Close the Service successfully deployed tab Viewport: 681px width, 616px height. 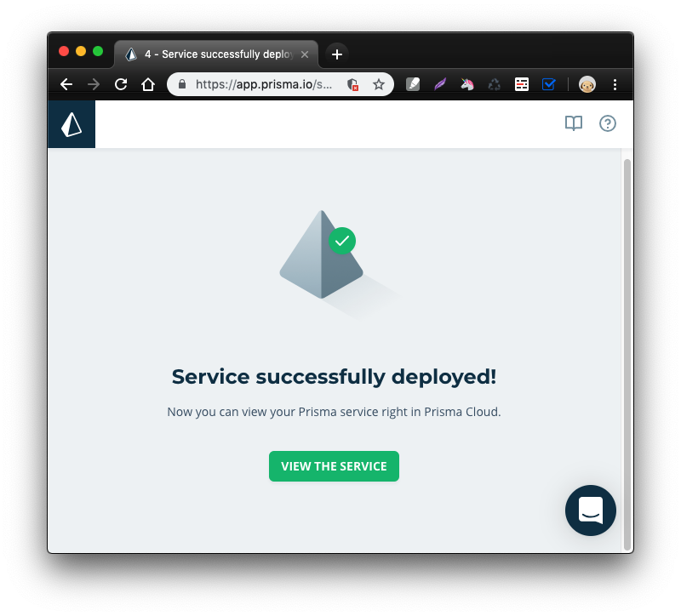point(305,54)
